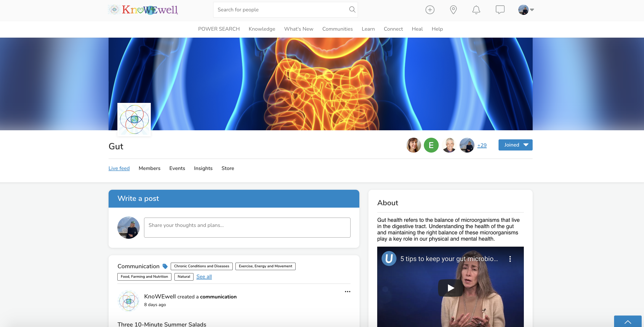This screenshot has height=327, width=644.
Task: Open notifications bell icon
Action: [476, 10]
